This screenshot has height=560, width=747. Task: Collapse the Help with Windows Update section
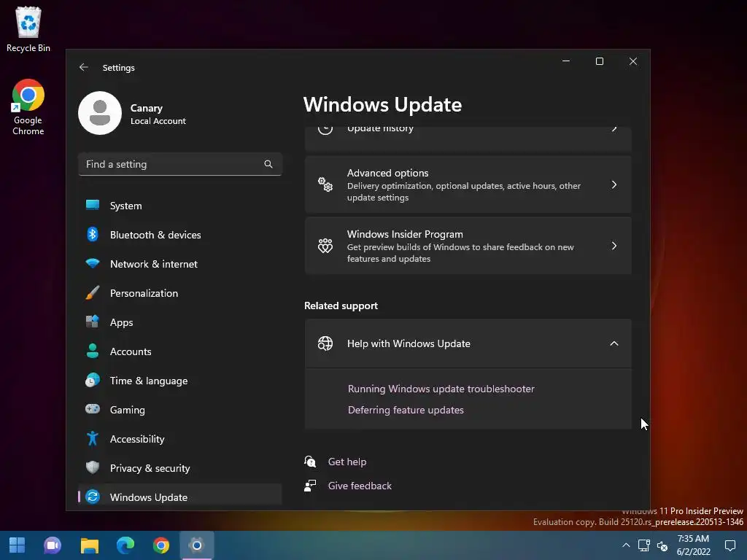pos(614,343)
